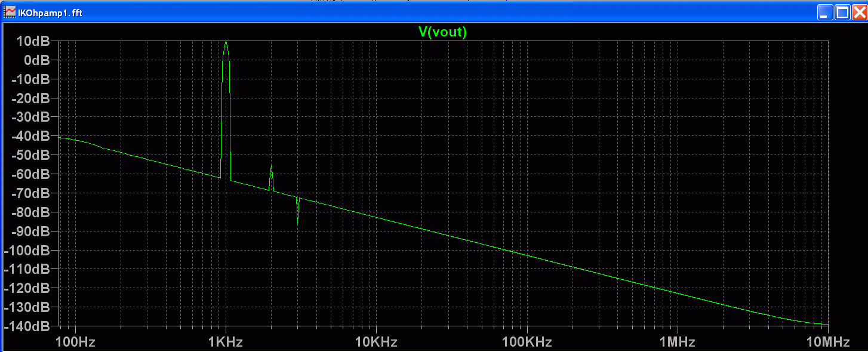The width and height of the screenshot is (868, 352).
Task: Minimize the FFT plot window
Action: point(825,13)
